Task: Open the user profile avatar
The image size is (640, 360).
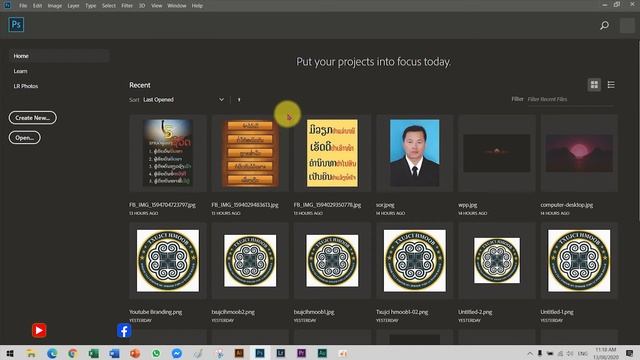Action: [627, 26]
